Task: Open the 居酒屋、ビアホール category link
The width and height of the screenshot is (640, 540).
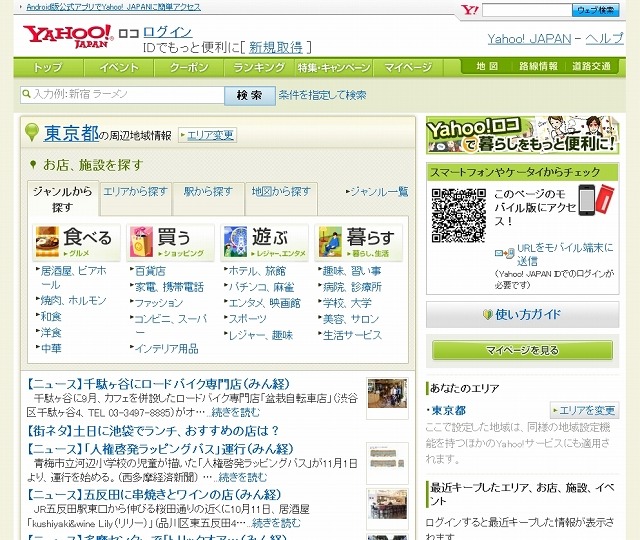Action: point(73,278)
